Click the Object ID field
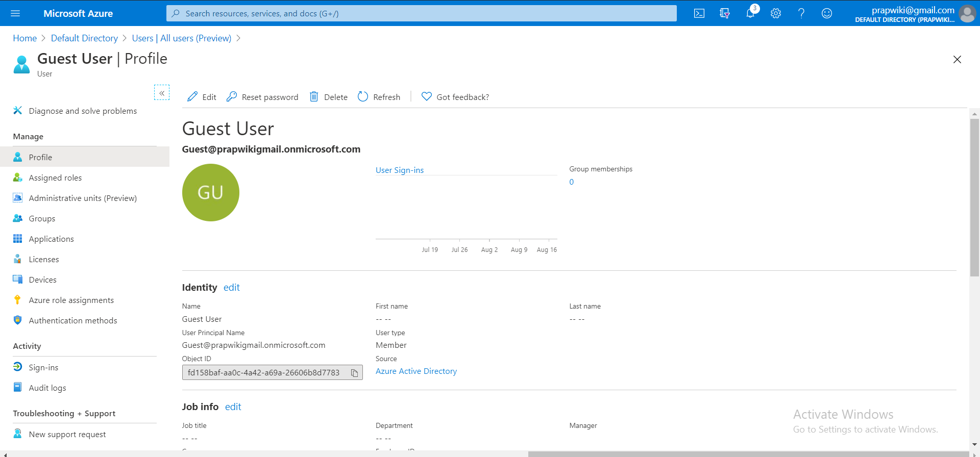The image size is (980, 457). coord(272,372)
